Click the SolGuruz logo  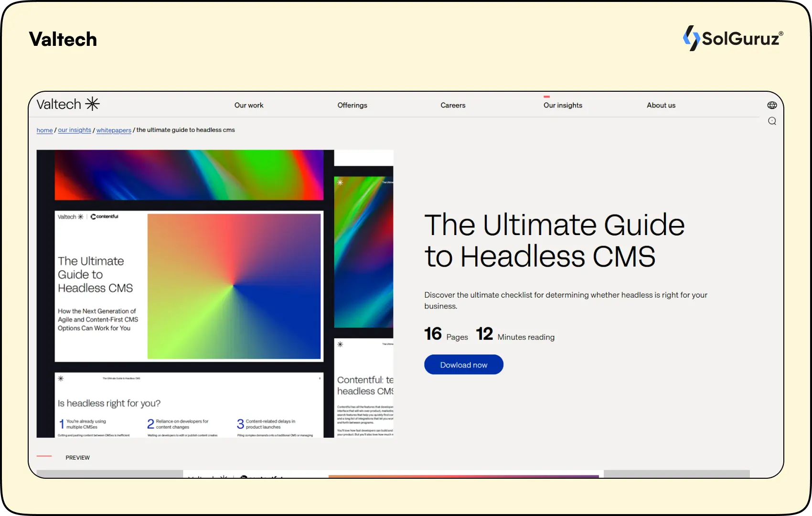[733, 38]
